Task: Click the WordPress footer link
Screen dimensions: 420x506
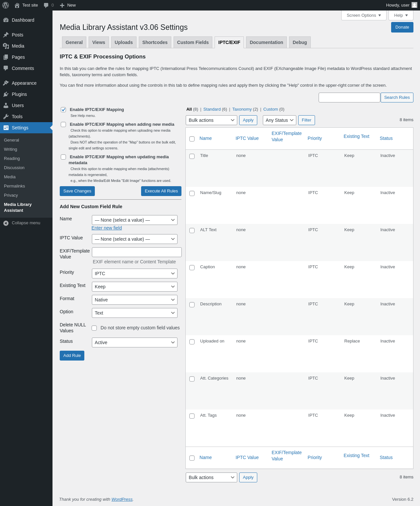Action: 122,499
